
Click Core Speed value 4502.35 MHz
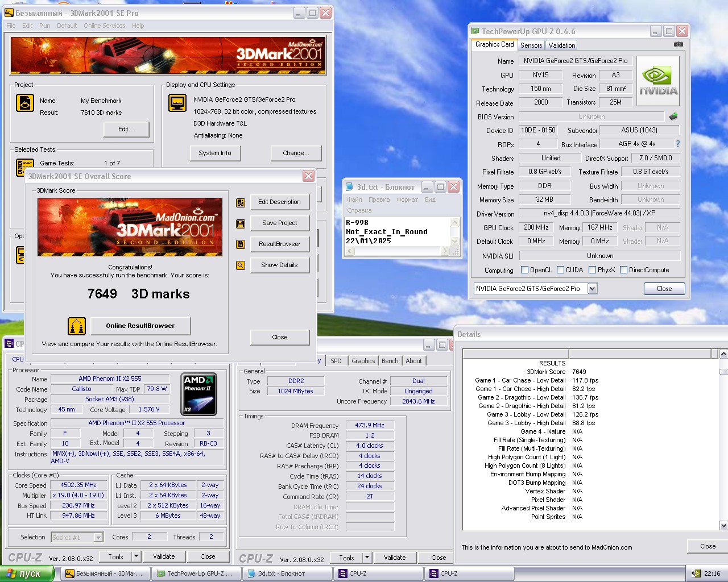pos(78,485)
